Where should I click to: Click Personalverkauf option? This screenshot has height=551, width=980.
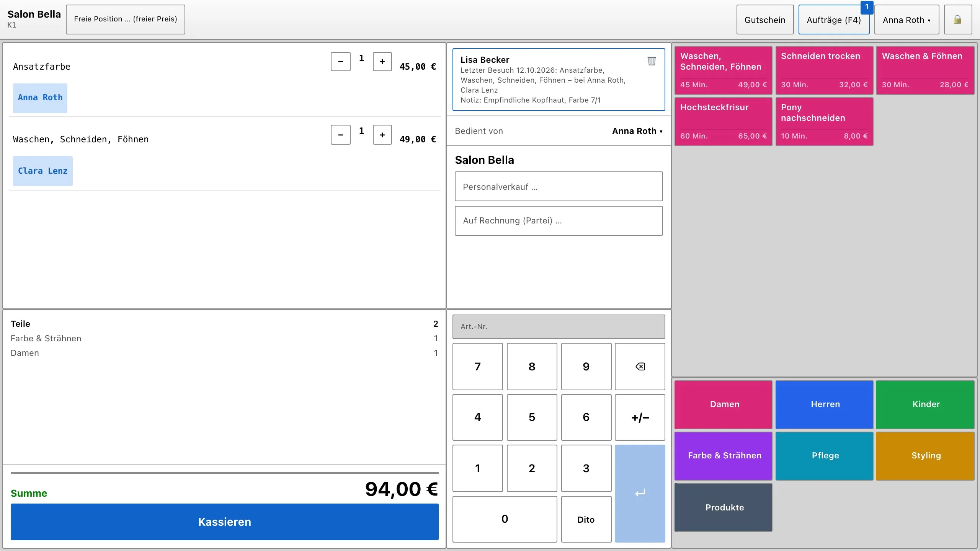pos(559,186)
